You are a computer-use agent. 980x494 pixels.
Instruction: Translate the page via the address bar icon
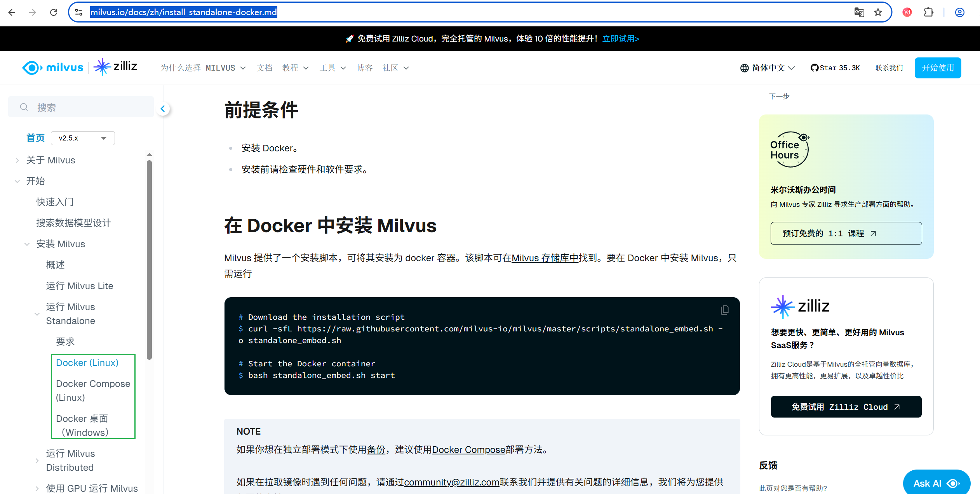[858, 12]
